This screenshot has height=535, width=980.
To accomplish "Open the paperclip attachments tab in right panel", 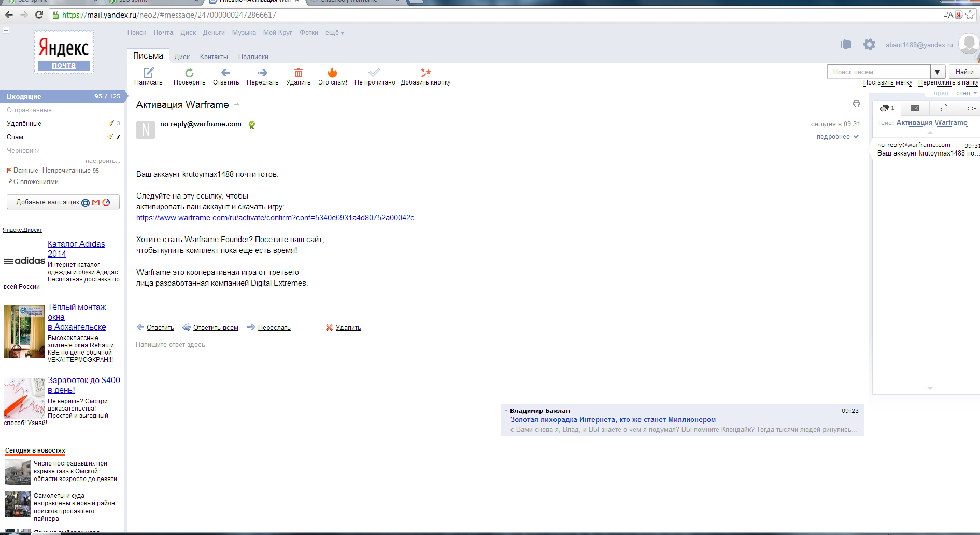I will pyautogui.click(x=943, y=108).
